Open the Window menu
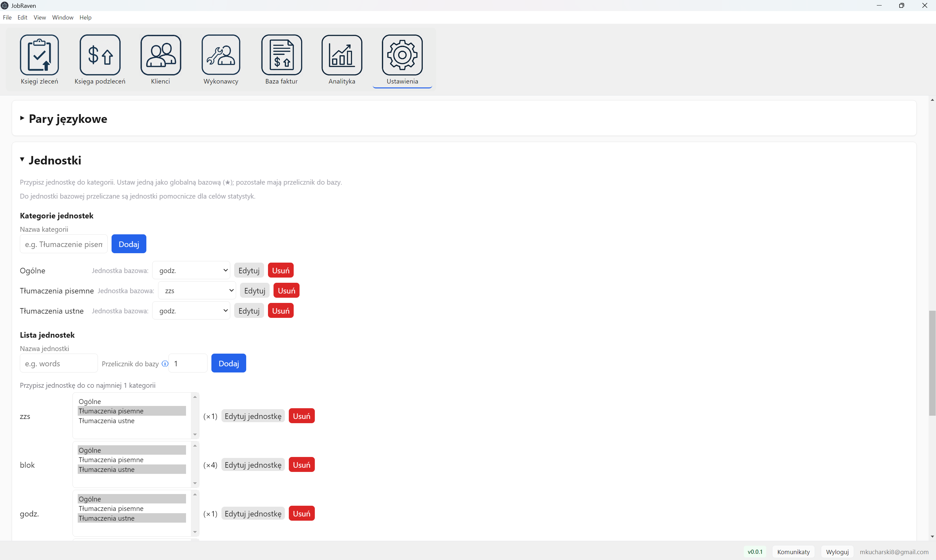The height and width of the screenshot is (560, 936). click(63, 17)
